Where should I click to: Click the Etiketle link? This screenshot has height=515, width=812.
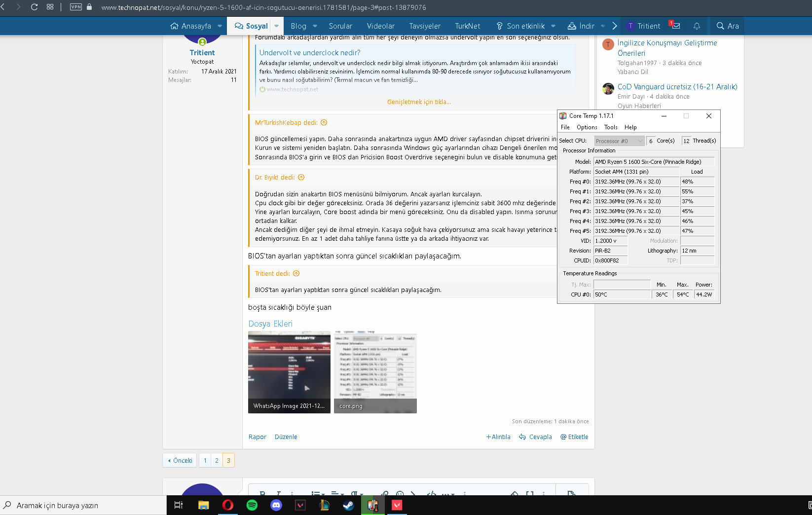click(x=574, y=437)
